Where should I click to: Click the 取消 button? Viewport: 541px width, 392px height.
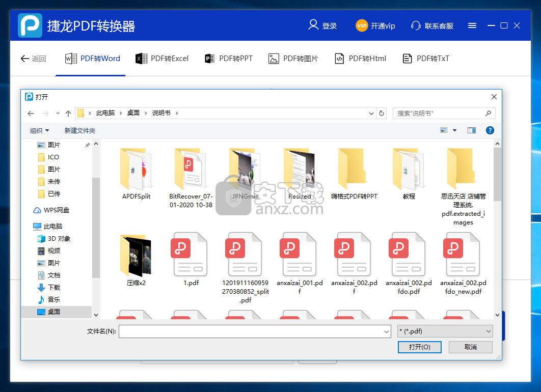tap(471, 347)
